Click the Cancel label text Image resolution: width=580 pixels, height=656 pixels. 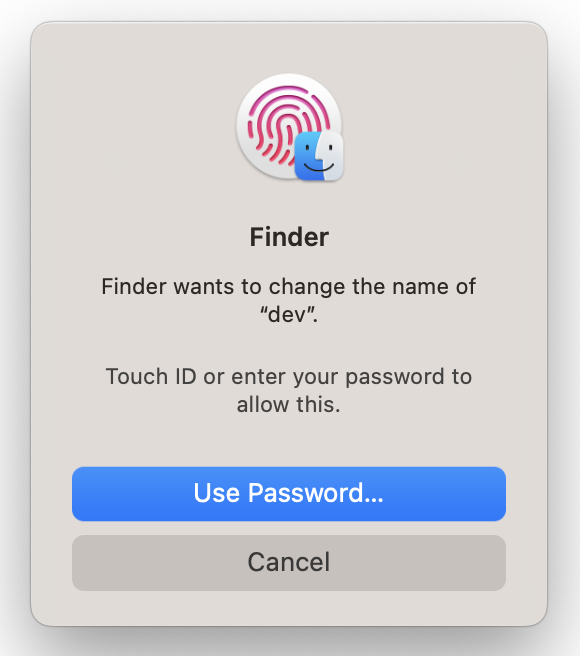point(289,562)
